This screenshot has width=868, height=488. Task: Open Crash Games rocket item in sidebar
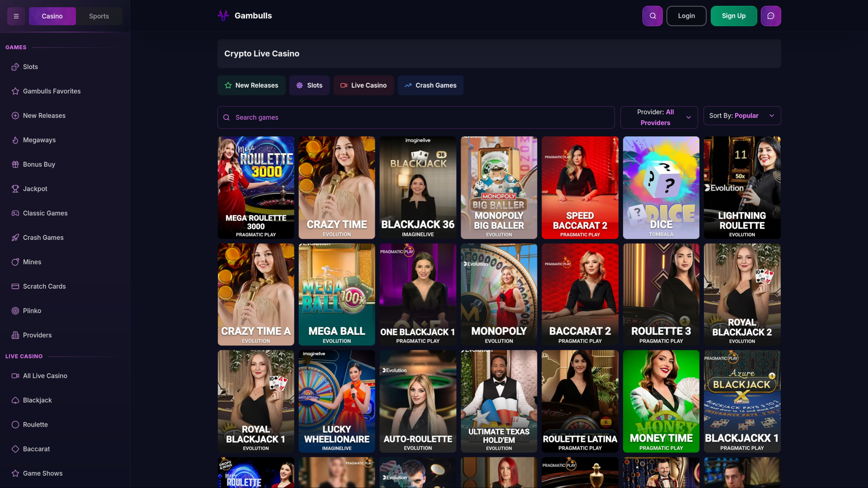pyautogui.click(x=43, y=238)
